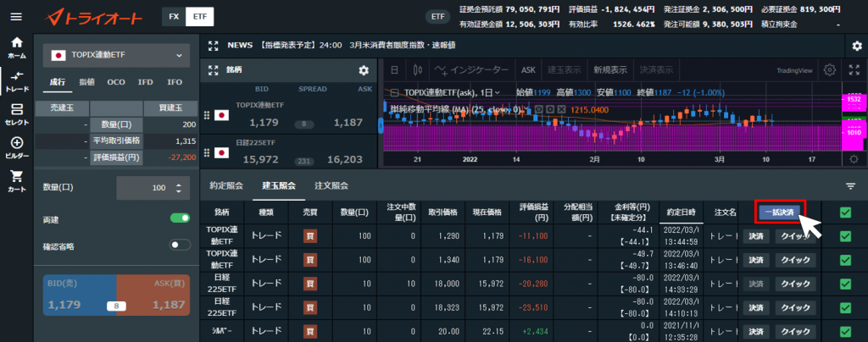Collapse the chart legend minus box icon

coord(394,93)
